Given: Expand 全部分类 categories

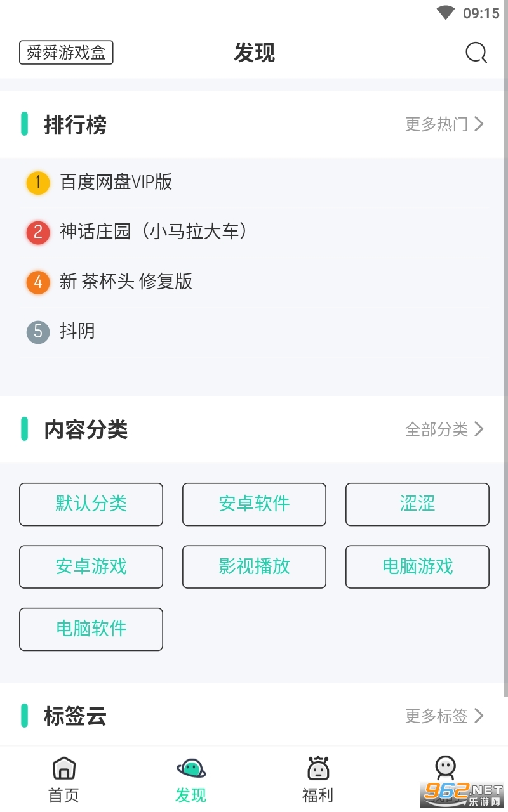Looking at the screenshot, I should click(444, 429).
